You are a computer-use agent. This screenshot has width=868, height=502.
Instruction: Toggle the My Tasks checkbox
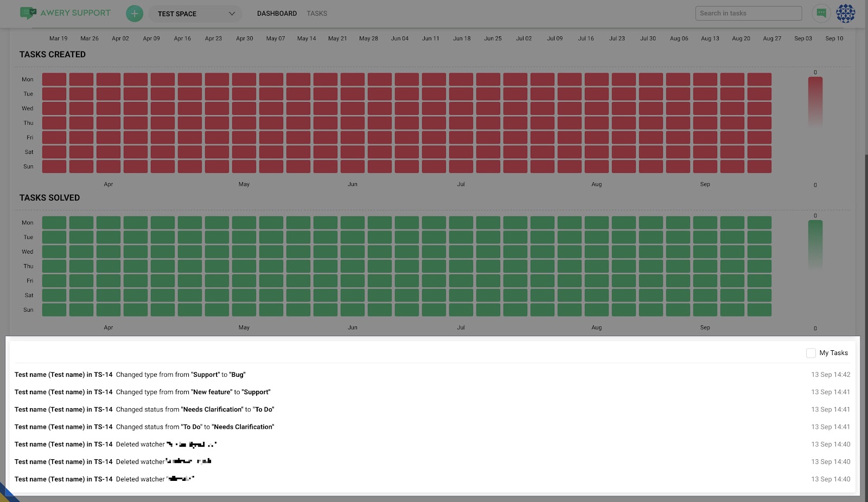coord(811,353)
